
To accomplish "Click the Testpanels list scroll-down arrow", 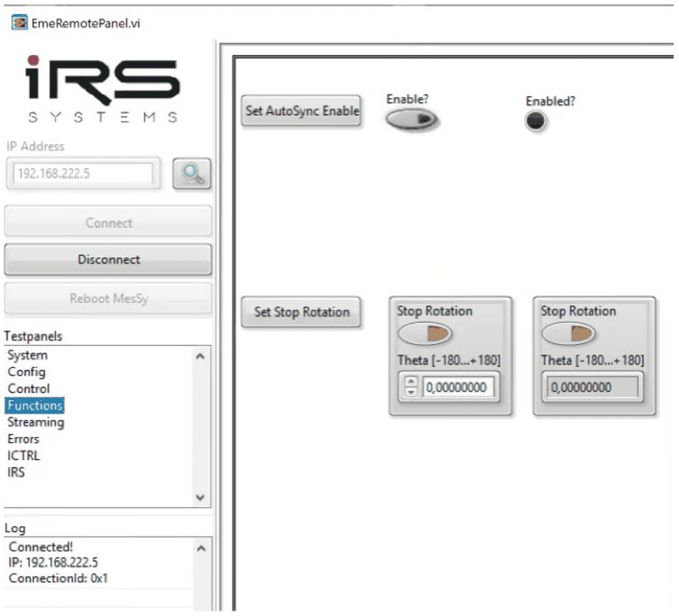I will point(201,497).
